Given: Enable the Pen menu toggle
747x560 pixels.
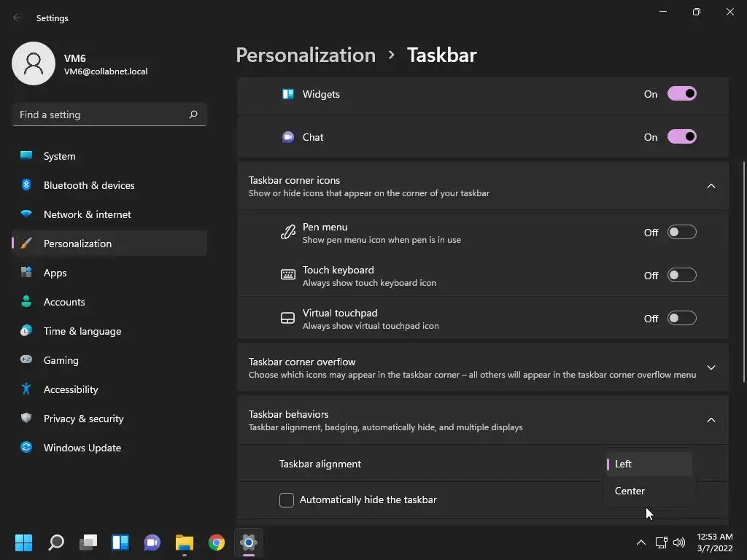Looking at the screenshot, I should pyautogui.click(x=682, y=233).
